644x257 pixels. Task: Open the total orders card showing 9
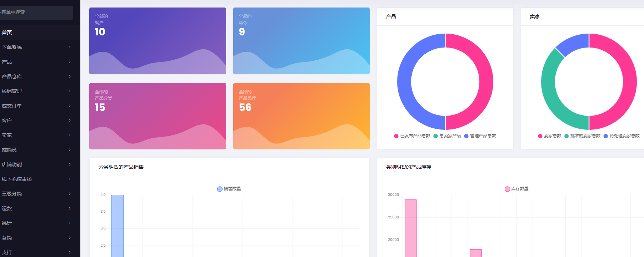pyautogui.click(x=301, y=41)
